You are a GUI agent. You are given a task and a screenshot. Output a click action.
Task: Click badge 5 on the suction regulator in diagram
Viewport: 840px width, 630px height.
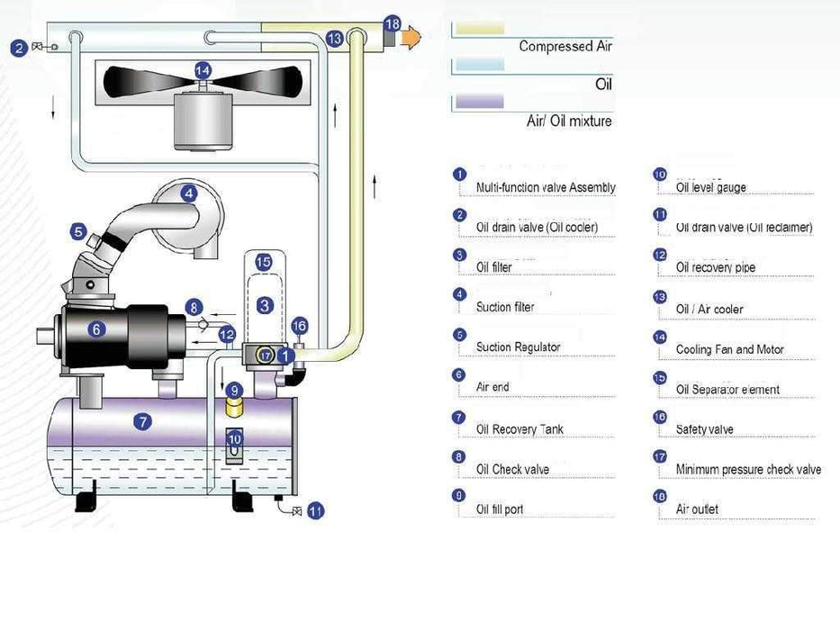[79, 232]
